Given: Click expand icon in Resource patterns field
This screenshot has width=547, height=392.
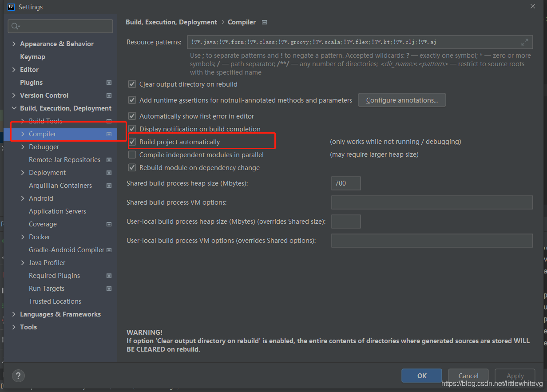Looking at the screenshot, I should (525, 42).
